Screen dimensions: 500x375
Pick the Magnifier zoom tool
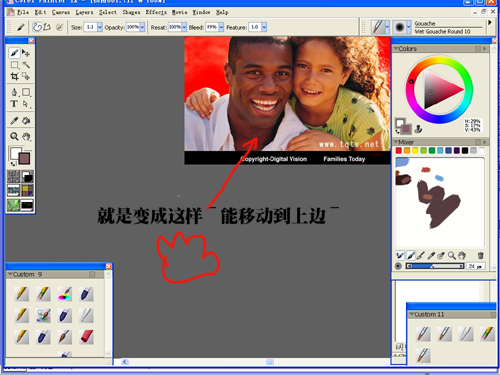click(x=14, y=136)
